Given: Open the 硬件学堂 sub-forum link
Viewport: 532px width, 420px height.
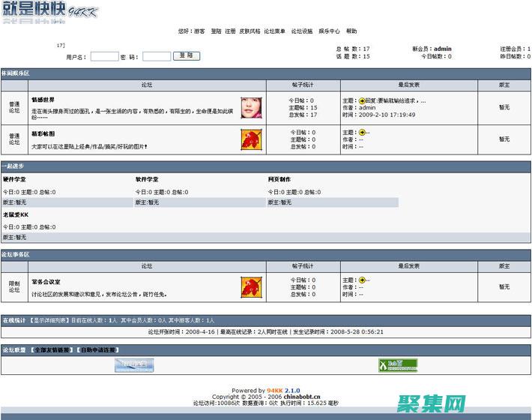Looking at the screenshot, I should tap(14, 180).
